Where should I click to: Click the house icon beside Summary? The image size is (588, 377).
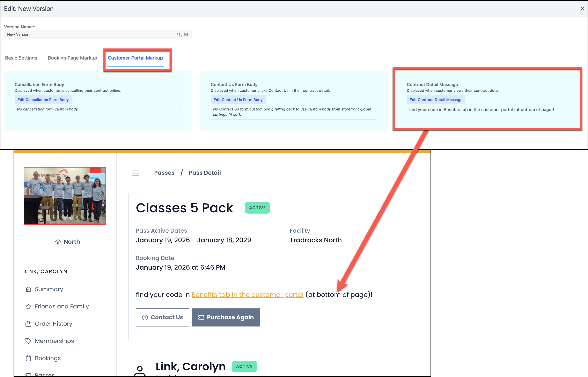click(x=28, y=289)
